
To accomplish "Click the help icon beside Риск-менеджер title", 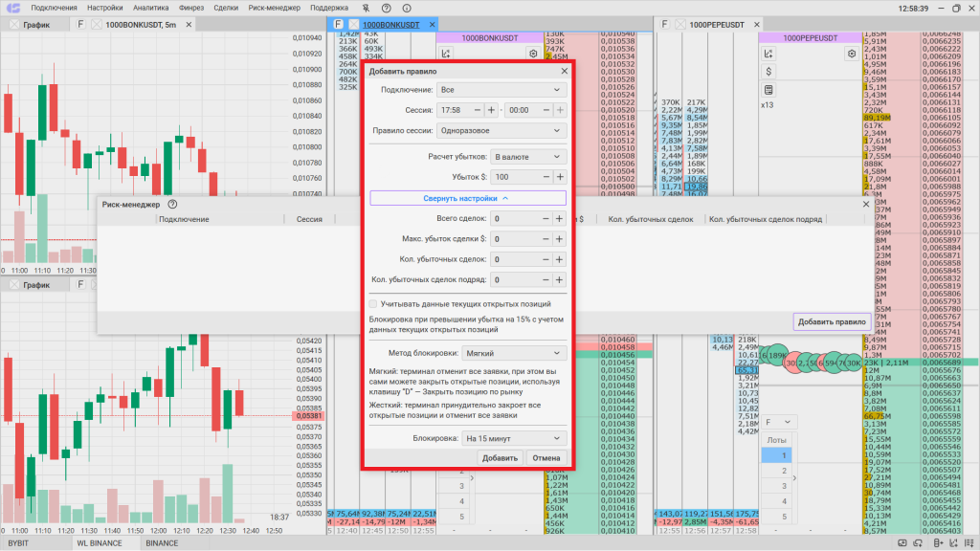I will pos(172,205).
